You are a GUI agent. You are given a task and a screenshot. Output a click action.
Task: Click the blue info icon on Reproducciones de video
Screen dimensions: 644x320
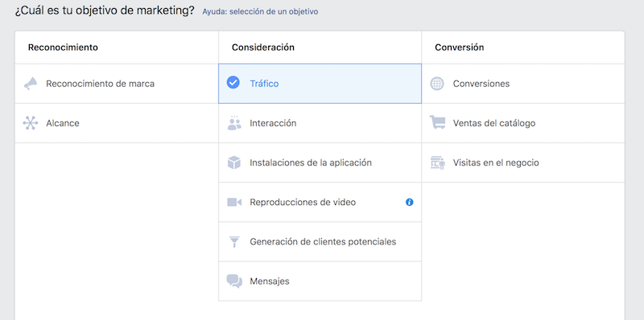(410, 202)
